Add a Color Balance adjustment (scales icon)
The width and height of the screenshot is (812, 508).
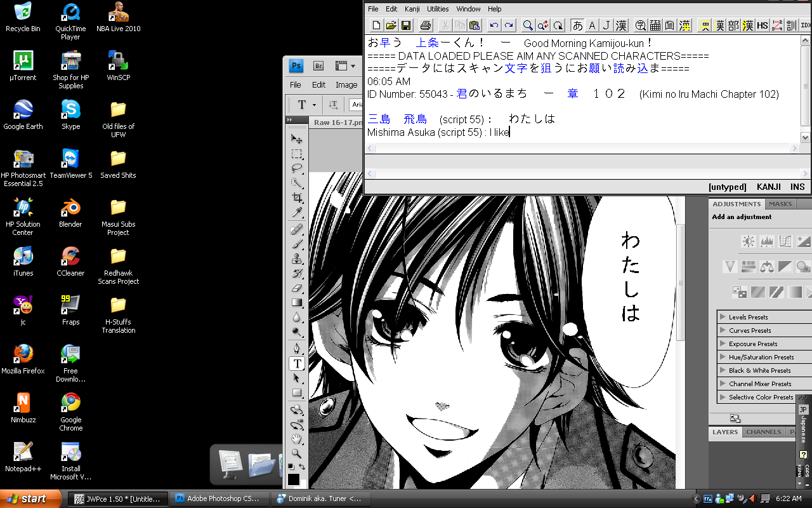(767, 267)
